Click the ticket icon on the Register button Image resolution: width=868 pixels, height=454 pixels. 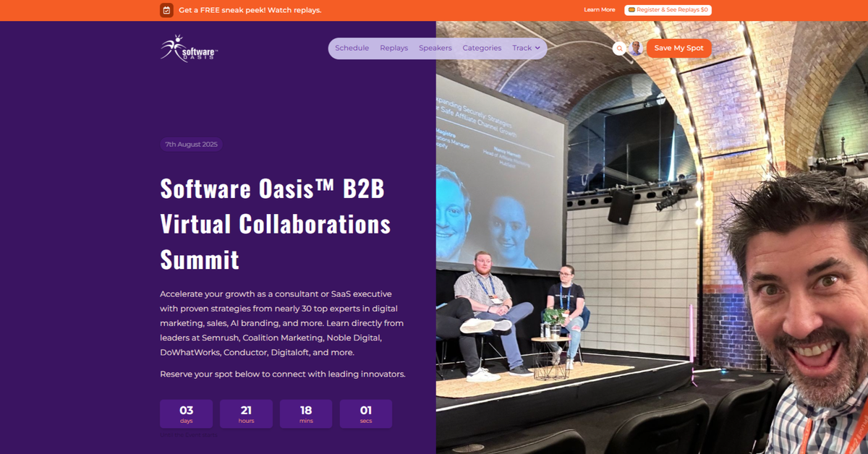point(631,10)
